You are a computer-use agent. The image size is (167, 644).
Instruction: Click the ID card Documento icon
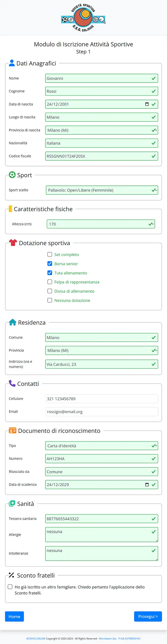13,431
